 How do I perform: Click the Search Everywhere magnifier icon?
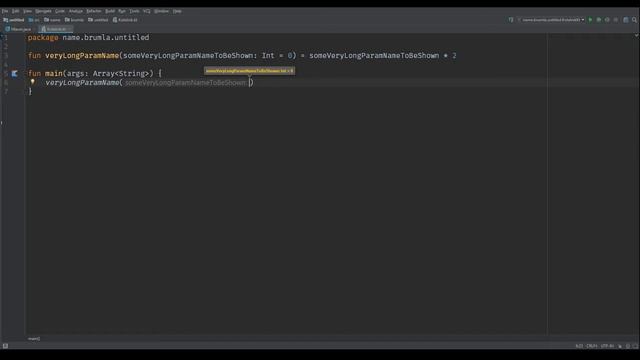[634, 20]
